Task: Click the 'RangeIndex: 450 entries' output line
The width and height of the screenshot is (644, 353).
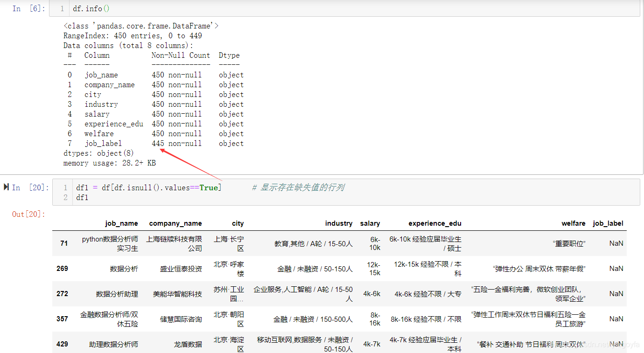Action: (x=133, y=35)
